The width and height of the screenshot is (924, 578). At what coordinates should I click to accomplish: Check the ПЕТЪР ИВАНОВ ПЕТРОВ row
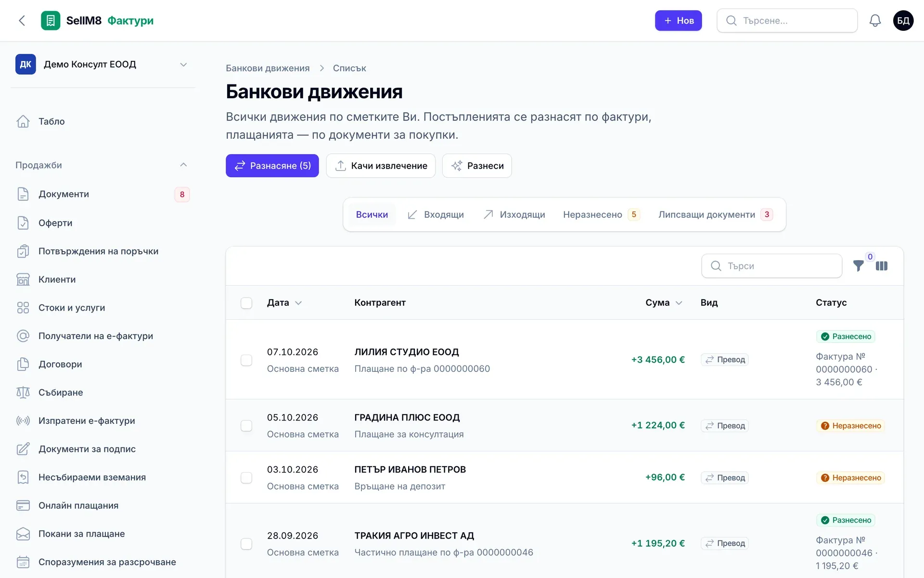[246, 478]
